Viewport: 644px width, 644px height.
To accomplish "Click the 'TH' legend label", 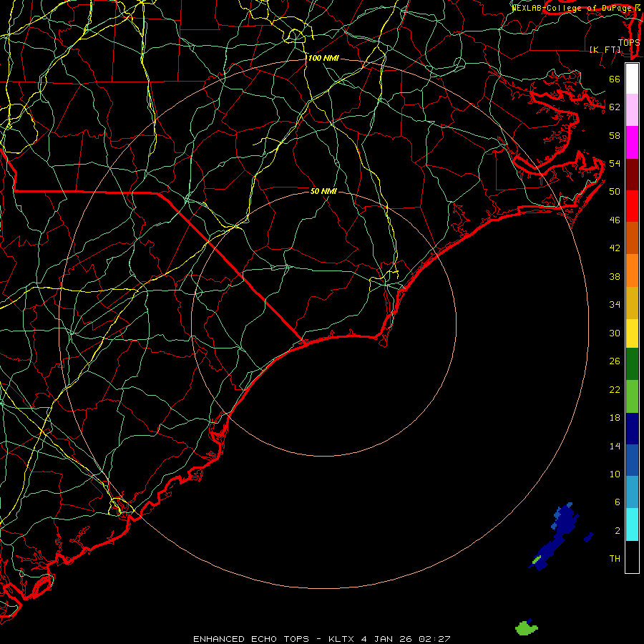I will tap(615, 559).
